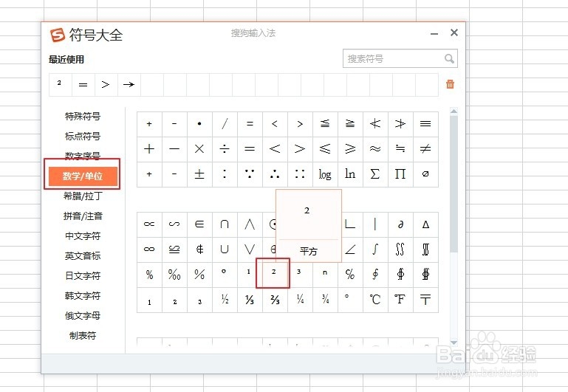Insert the right-angle symbol ∟
This screenshot has width=568, height=392.
351,224
